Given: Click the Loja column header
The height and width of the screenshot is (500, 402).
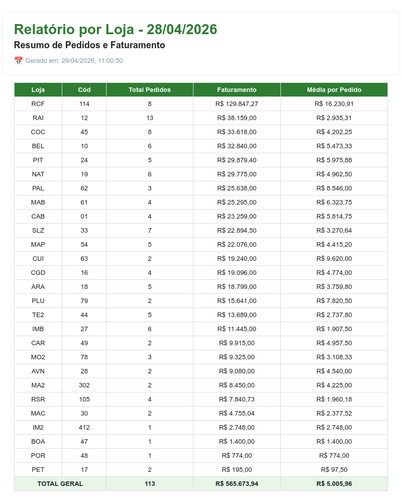Looking at the screenshot, I should pyautogui.click(x=38, y=90).
